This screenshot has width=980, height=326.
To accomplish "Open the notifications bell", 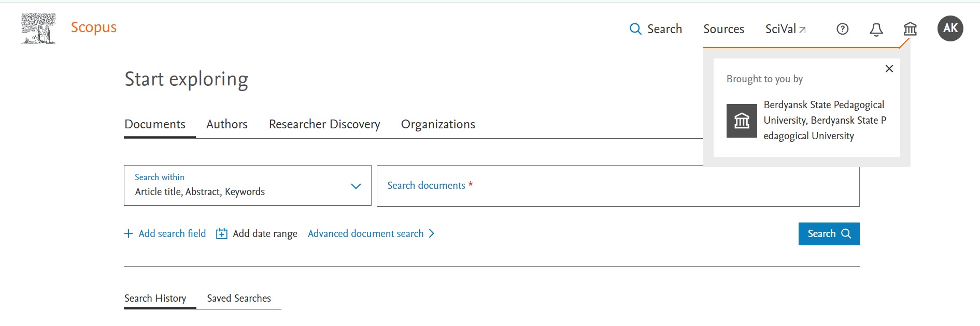I will [876, 29].
